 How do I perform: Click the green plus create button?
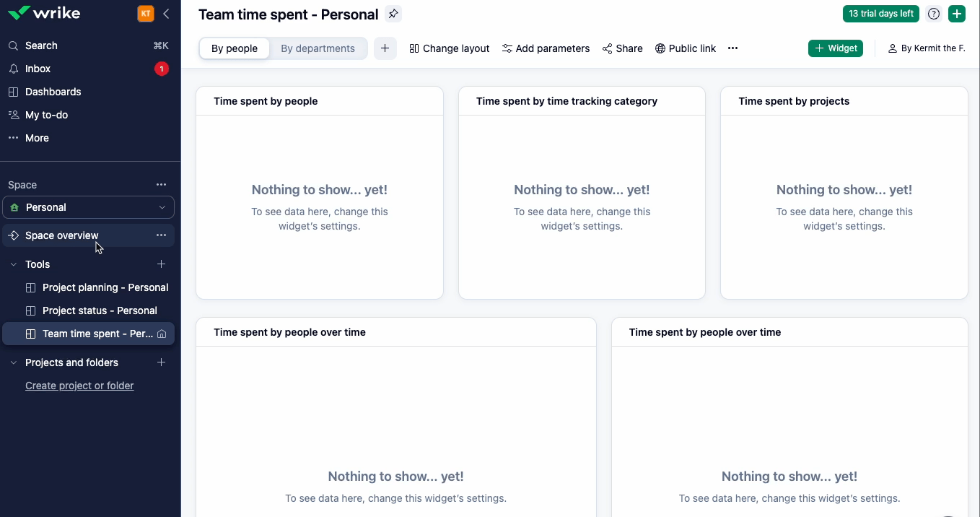pos(956,14)
